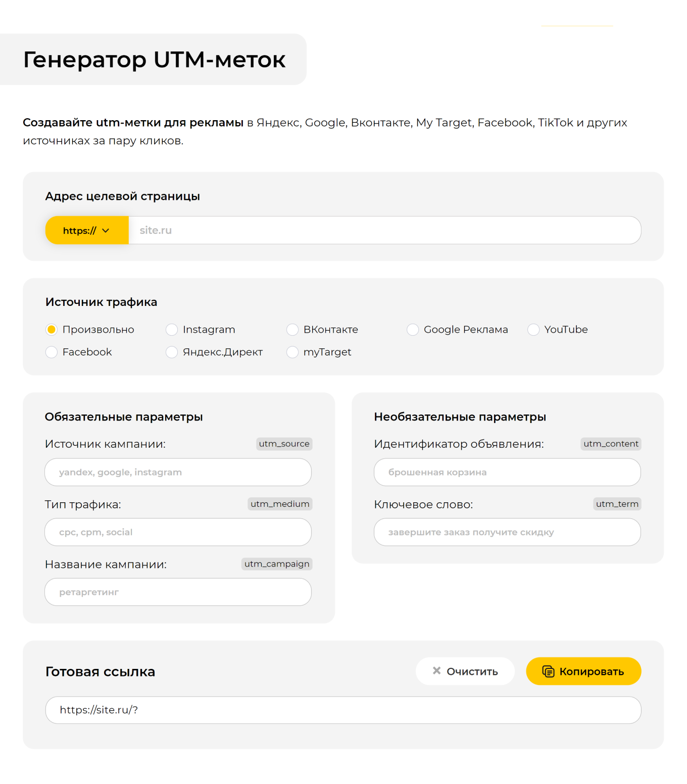Choose myTarget as traffic source
This screenshot has width=687, height=784.
[292, 352]
